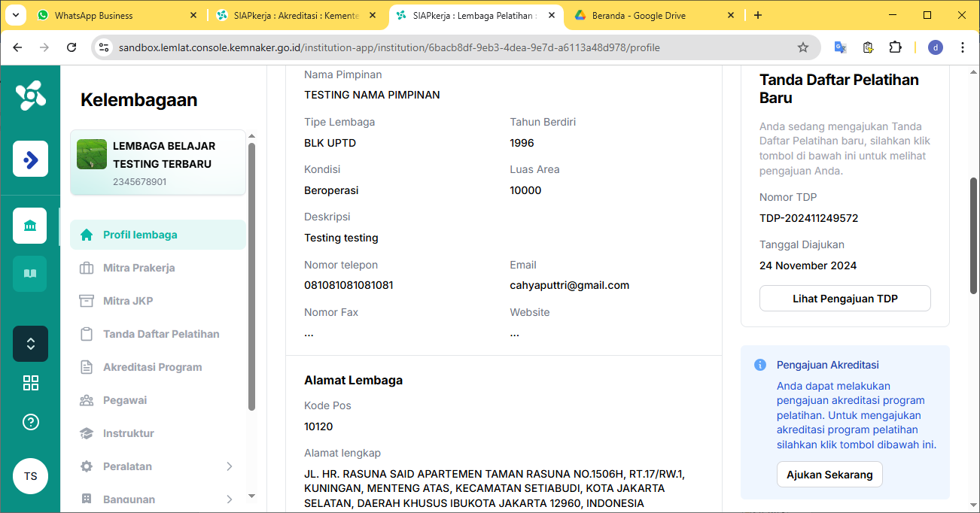The width and height of the screenshot is (980, 513).
Task: Click the institution thumbnail image in the sidebar card
Action: [x=92, y=154]
